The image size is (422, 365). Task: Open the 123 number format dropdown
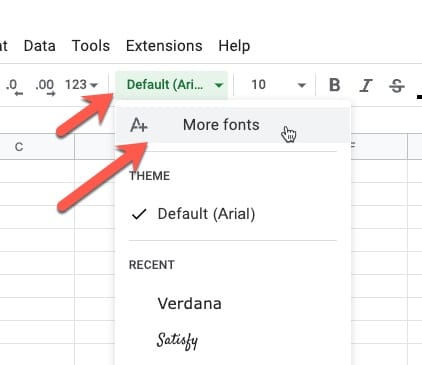81,85
